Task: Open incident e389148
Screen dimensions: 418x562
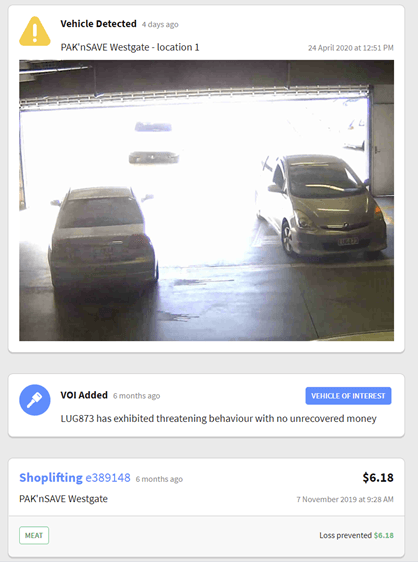Action: [108, 478]
